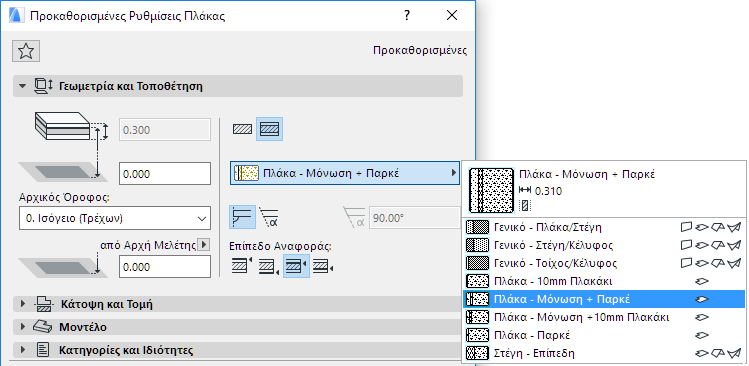The height and width of the screenshot is (366, 749).
Task: Click slab icon in Πλάκα - 10mm Πλακάκι row
Action: pos(702,282)
